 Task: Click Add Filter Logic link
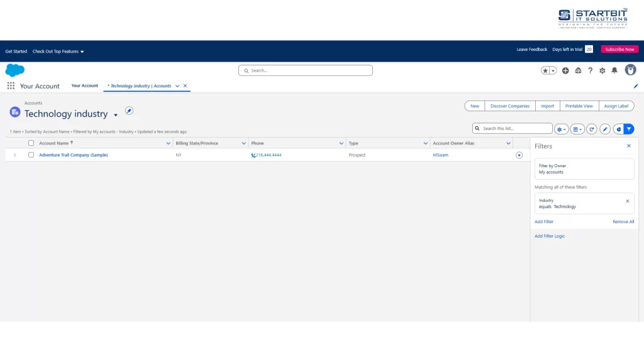click(x=550, y=236)
